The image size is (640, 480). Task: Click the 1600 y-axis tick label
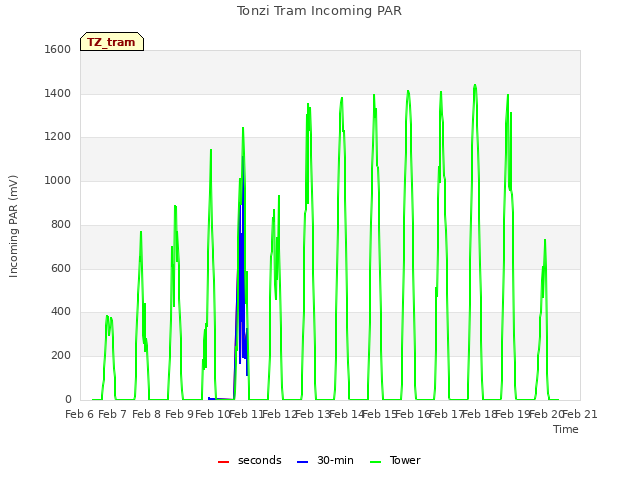pyautogui.click(x=58, y=49)
